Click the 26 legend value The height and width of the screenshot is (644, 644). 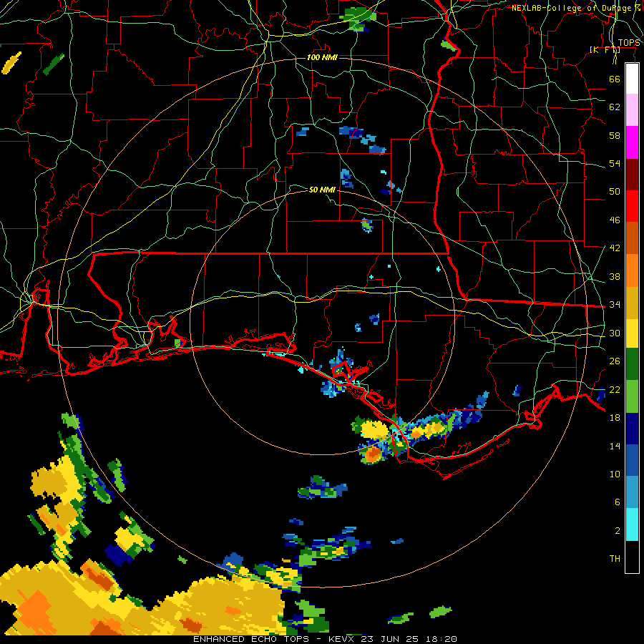click(615, 361)
